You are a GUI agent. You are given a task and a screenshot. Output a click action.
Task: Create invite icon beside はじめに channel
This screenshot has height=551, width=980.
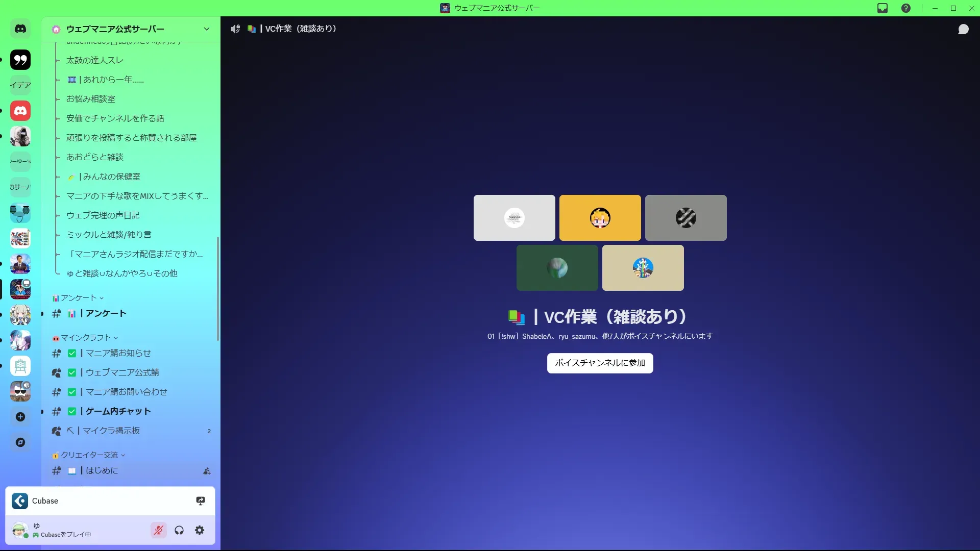207,471
